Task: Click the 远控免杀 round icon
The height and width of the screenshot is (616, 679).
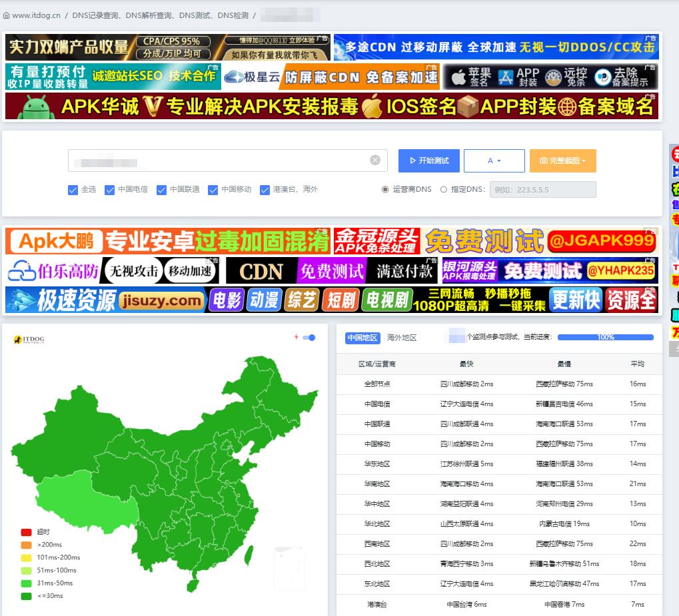Action: coord(553,77)
